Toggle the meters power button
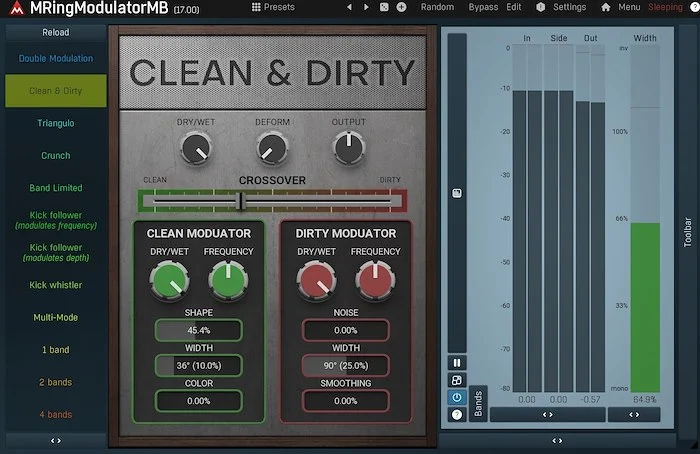 click(457, 397)
